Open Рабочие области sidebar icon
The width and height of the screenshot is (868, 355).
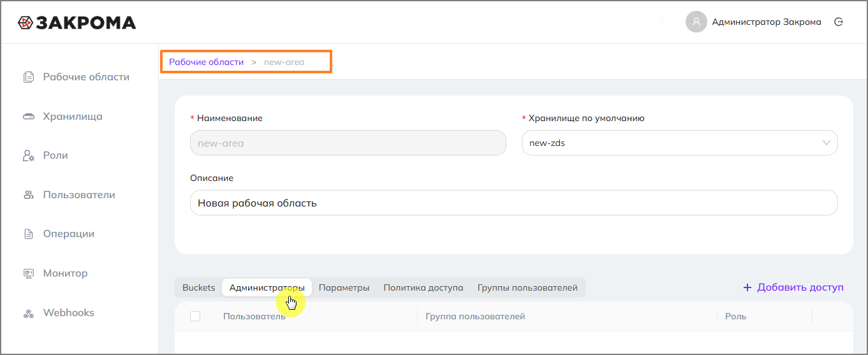(x=28, y=77)
